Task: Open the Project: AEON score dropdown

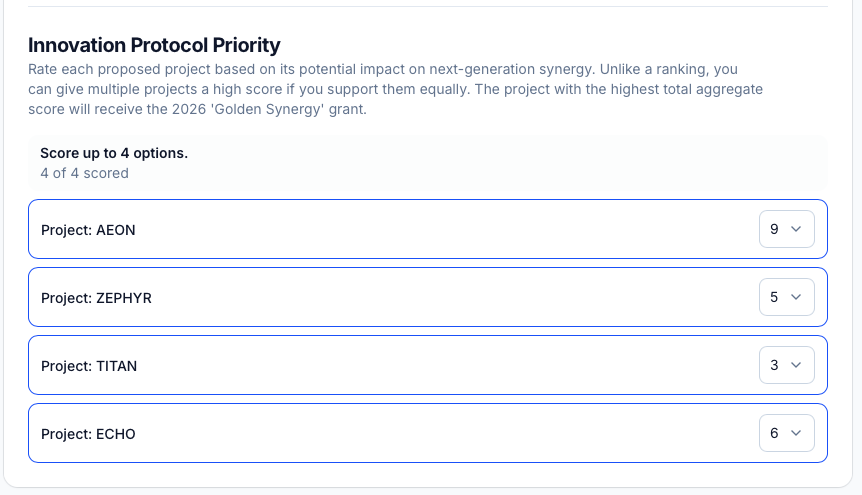Action: (x=786, y=229)
